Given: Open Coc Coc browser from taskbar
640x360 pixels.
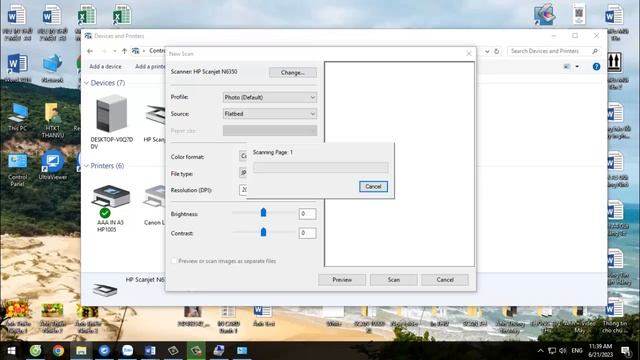Looking at the screenshot, I should tap(36, 351).
